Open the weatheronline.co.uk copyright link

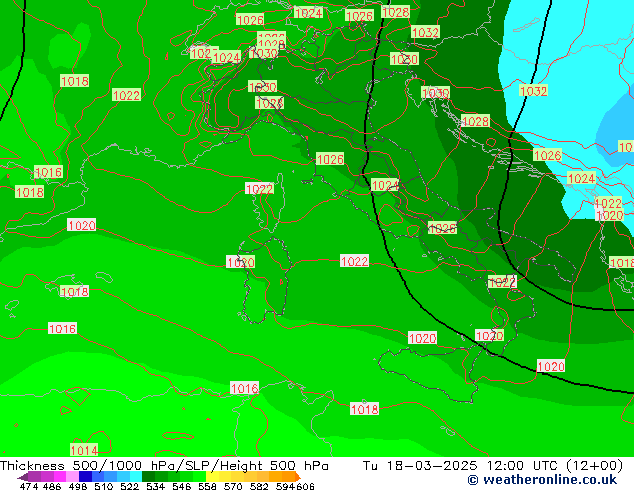click(x=542, y=480)
